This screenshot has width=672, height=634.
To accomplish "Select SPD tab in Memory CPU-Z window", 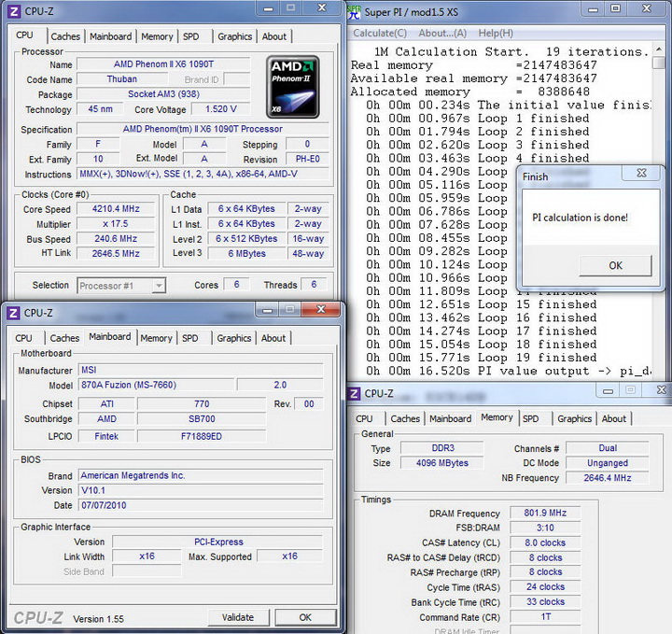I will click(x=530, y=419).
